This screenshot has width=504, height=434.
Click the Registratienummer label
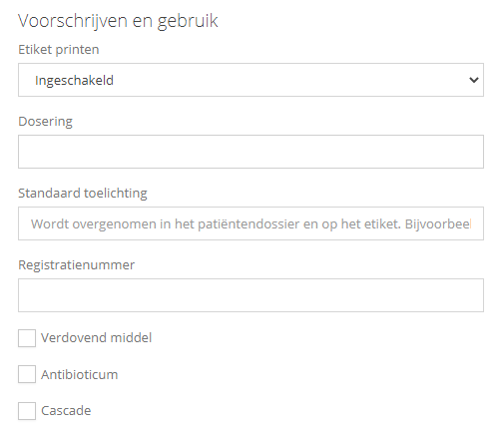(x=76, y=265)
